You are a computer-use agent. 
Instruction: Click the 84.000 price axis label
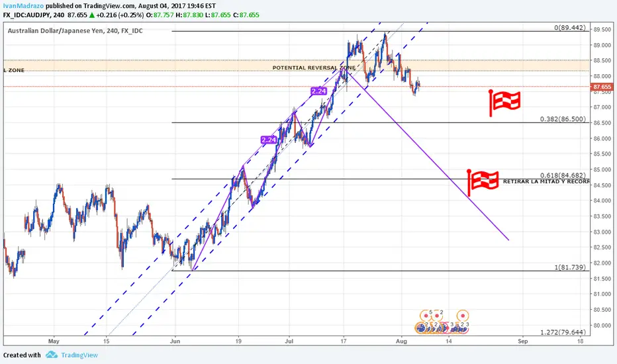602,201
